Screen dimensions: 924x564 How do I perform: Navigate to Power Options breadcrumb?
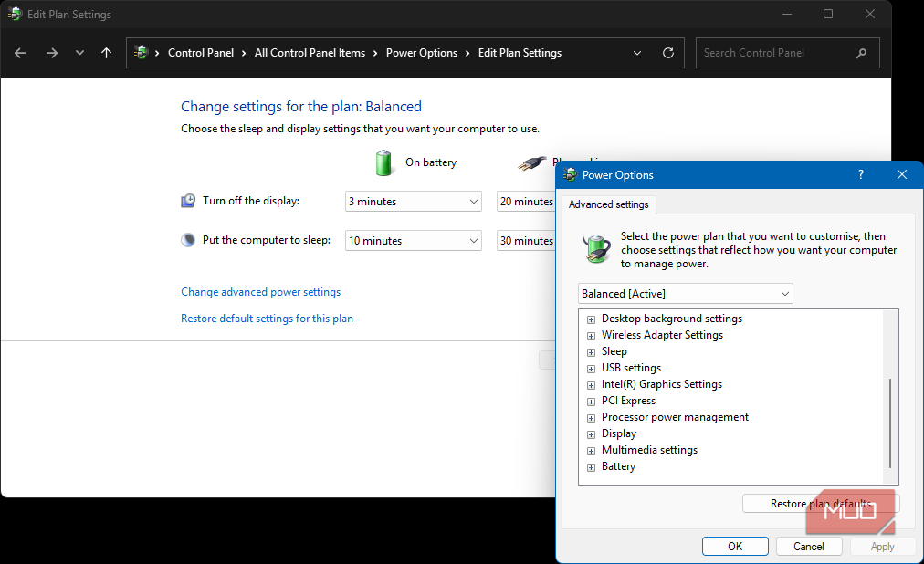coord(421,53)
